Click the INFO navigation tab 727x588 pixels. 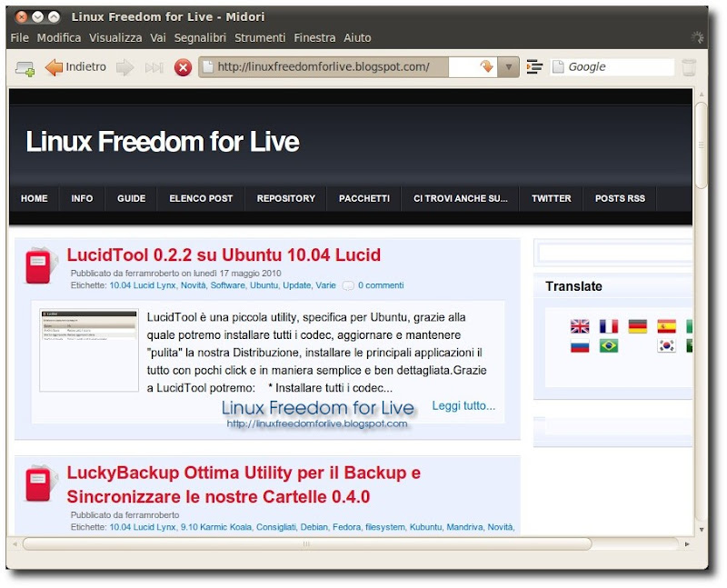point(82,198)
